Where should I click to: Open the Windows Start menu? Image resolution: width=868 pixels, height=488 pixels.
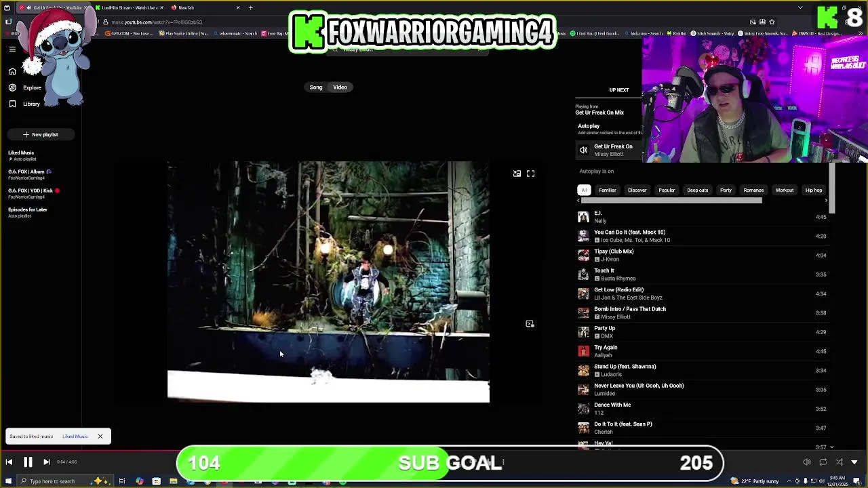point(7,481)
